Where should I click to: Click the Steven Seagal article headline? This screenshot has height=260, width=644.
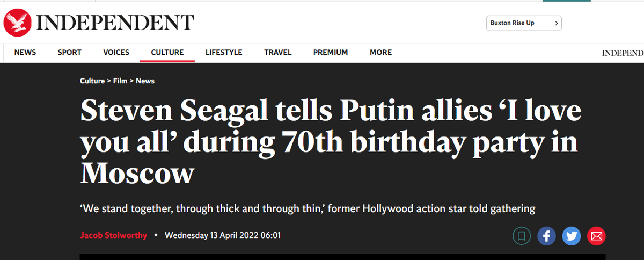[x=331, y=142]
